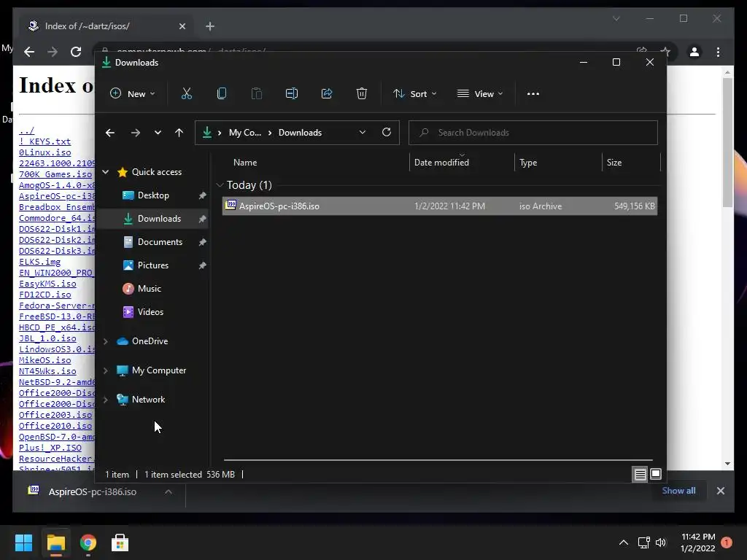
Task: Click the Size column header
Action: [614, 163]
